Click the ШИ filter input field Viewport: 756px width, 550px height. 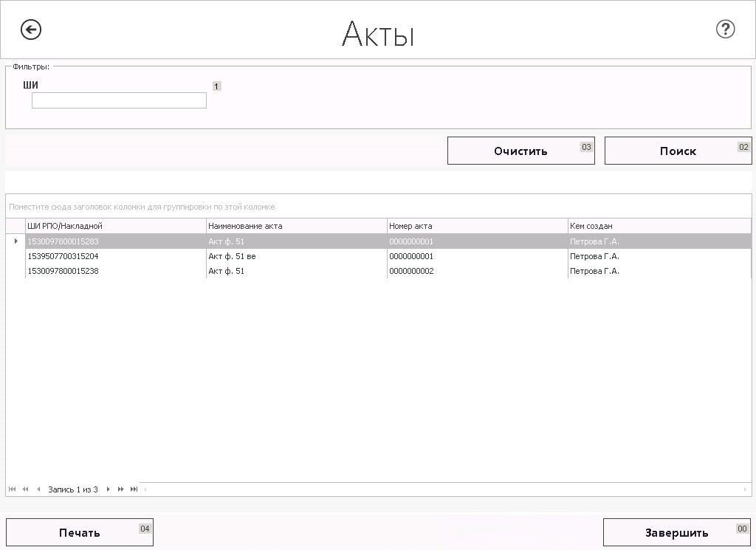coord(119,100)
